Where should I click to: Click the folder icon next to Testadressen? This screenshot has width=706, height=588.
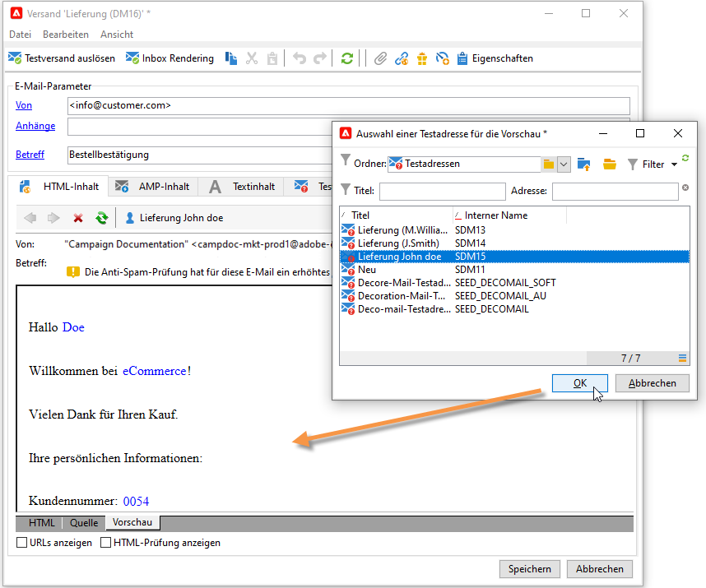(x=548, y=164)
